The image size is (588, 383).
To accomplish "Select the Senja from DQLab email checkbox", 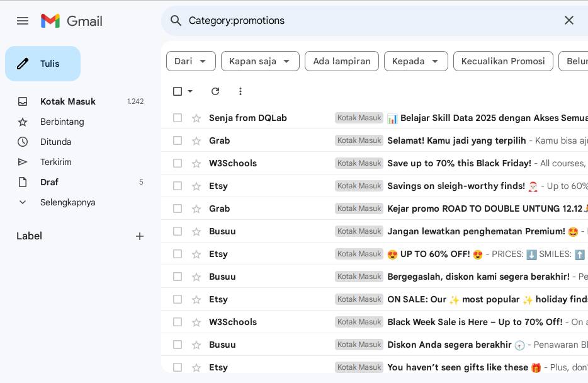I will pos(178,118).
